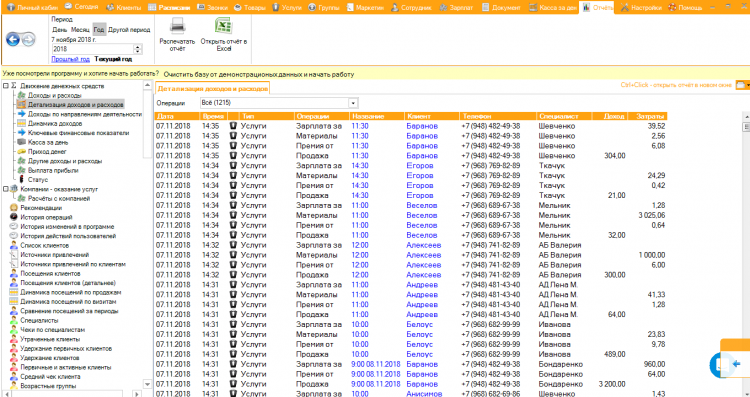Click the year input field 2018
This screenshot has height=397, width=750.
(92, 49)
